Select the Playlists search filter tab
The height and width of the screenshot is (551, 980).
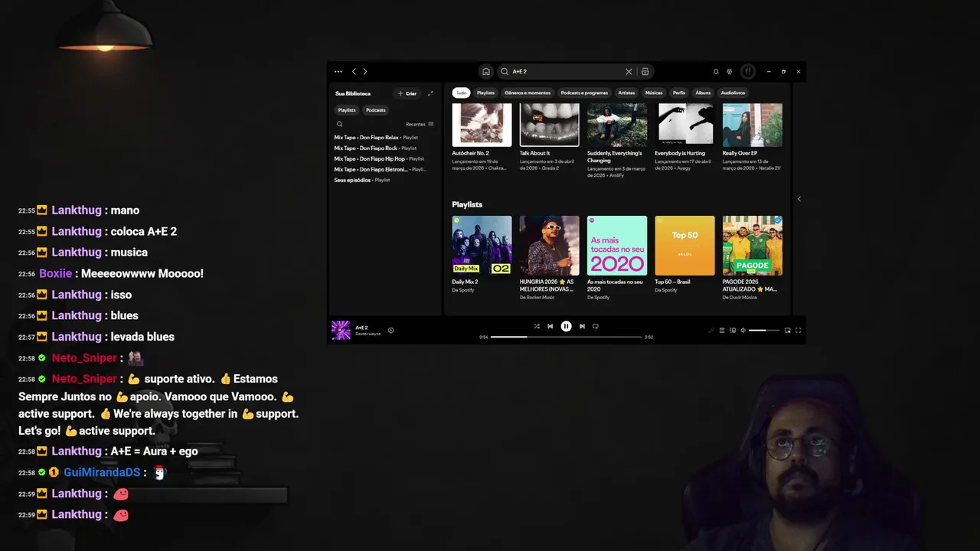[x=485, y=93]
